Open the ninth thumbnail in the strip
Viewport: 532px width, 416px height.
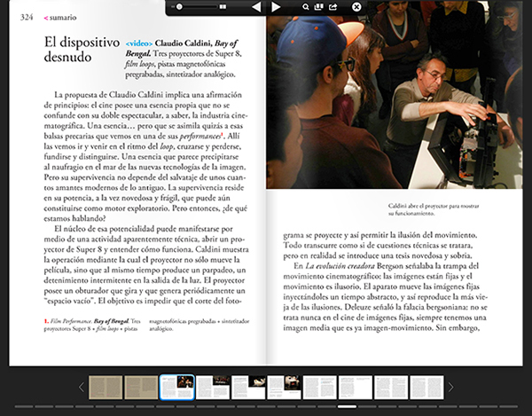[391, 387]
